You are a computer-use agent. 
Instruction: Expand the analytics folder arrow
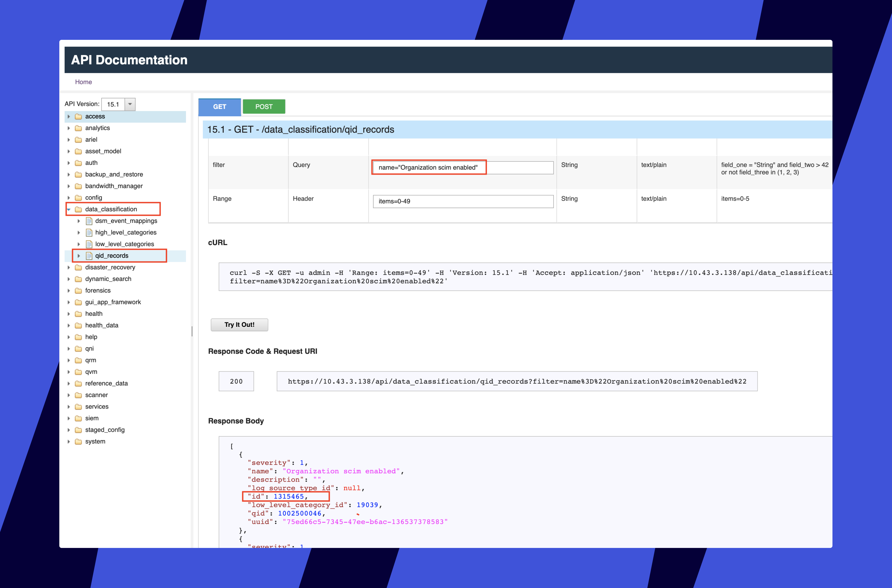pos(69,128)
